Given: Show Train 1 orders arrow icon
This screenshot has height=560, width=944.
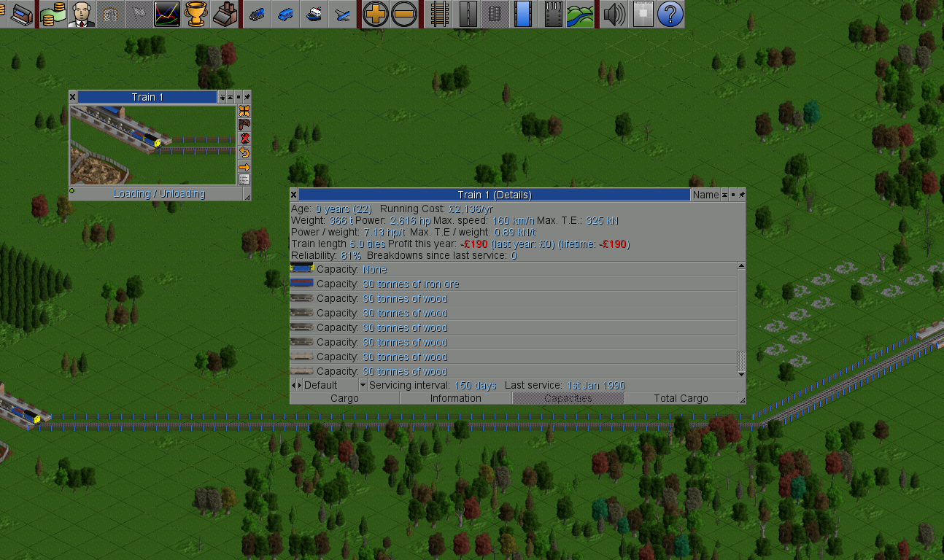Looking at the screenshot, I should pos(244,167).
